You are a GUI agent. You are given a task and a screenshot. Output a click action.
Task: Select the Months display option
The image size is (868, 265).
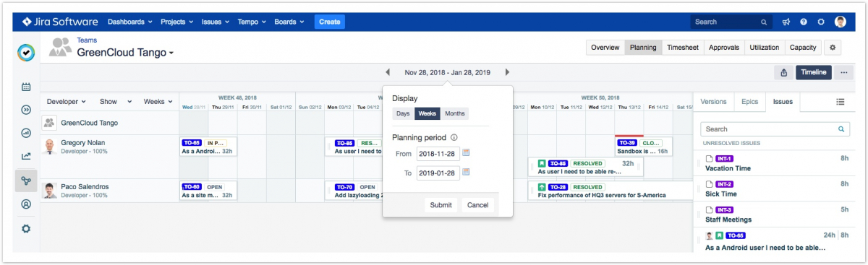click(x=454, y=113)
